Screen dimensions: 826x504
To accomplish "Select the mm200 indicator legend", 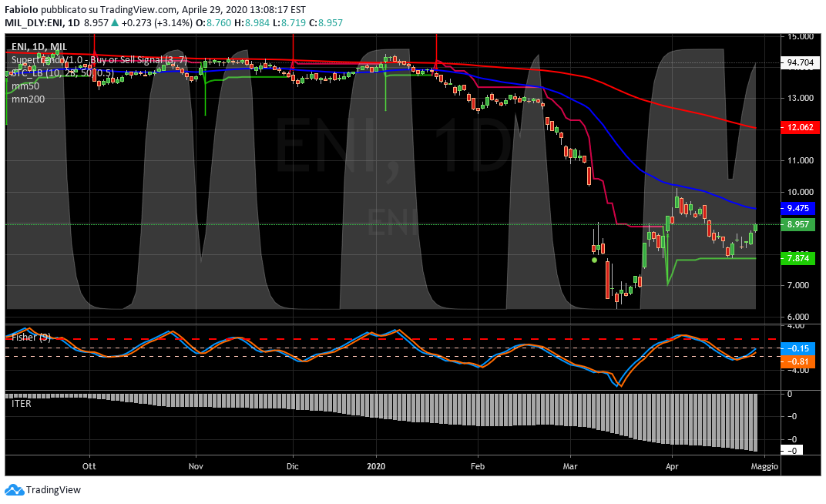I will tap(27, 99).
